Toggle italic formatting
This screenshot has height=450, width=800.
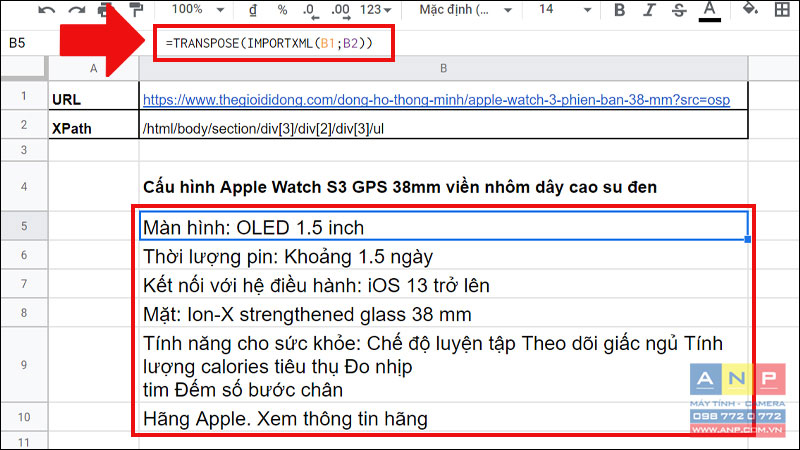point(649,10)
